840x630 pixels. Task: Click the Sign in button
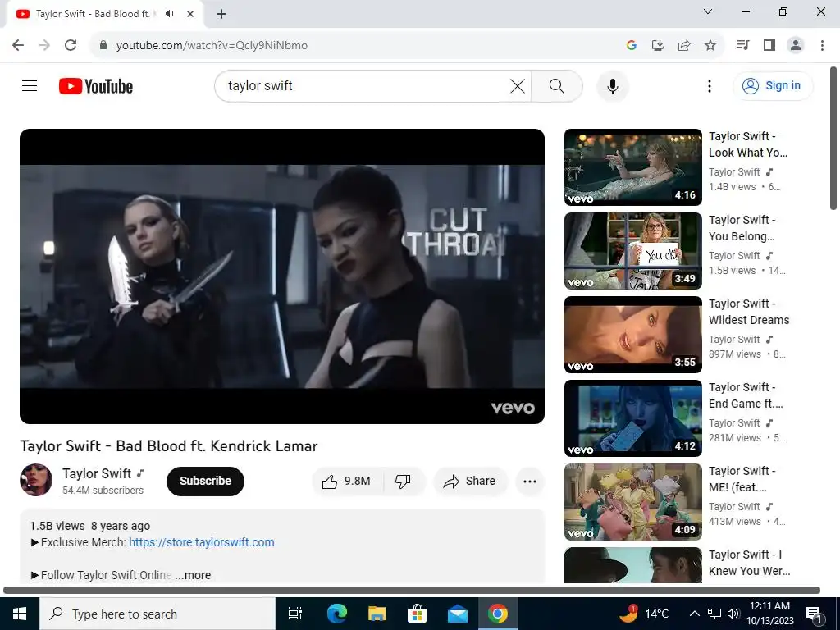click(773, 85)
